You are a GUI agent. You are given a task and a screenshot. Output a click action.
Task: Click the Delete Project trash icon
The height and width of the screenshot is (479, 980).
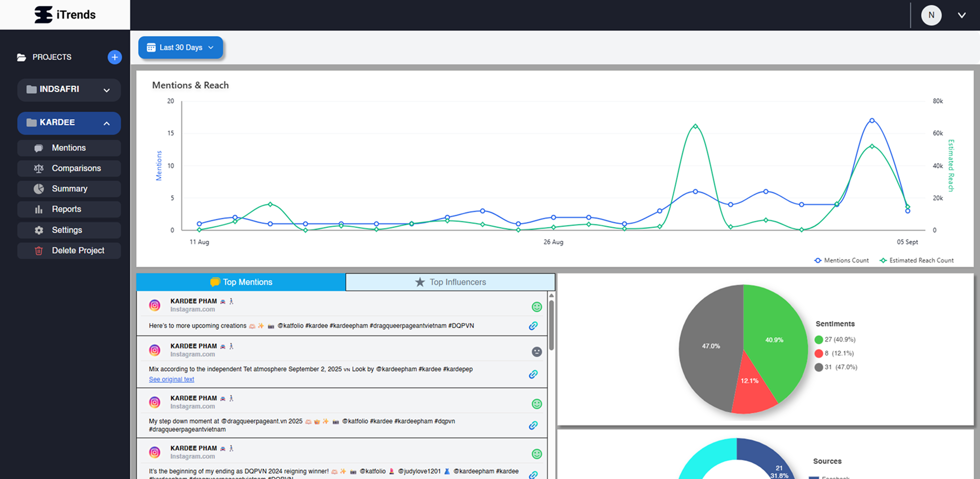pyautogui.click(x=39, y=251)
